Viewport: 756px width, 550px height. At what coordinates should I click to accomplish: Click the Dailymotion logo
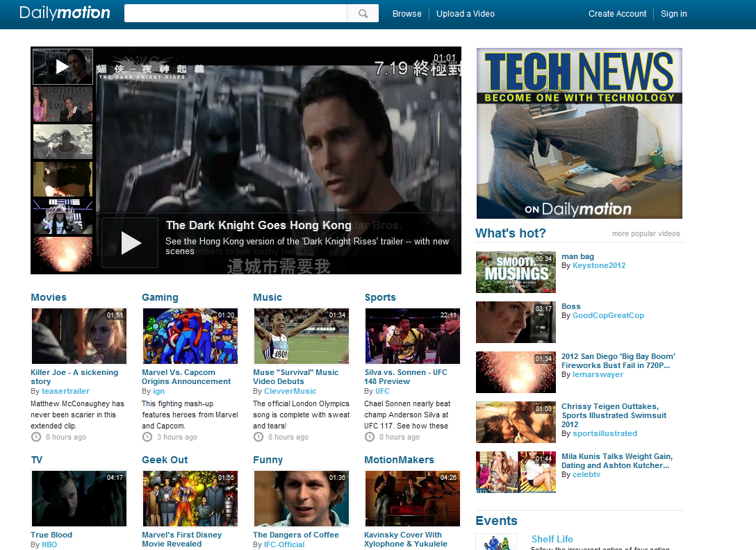[65, 13]
